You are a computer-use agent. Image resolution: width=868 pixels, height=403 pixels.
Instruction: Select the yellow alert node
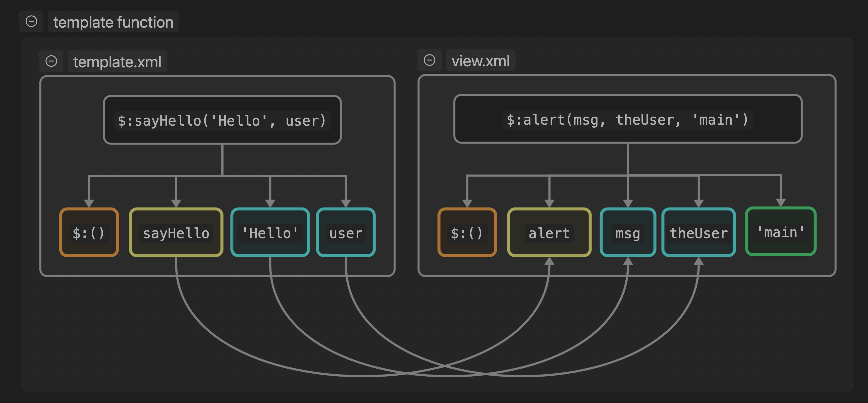549,232
